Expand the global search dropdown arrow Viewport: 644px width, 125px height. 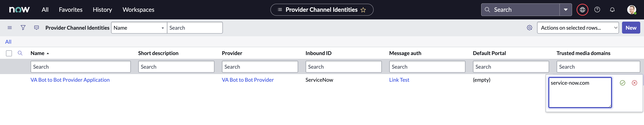(566, 10)
